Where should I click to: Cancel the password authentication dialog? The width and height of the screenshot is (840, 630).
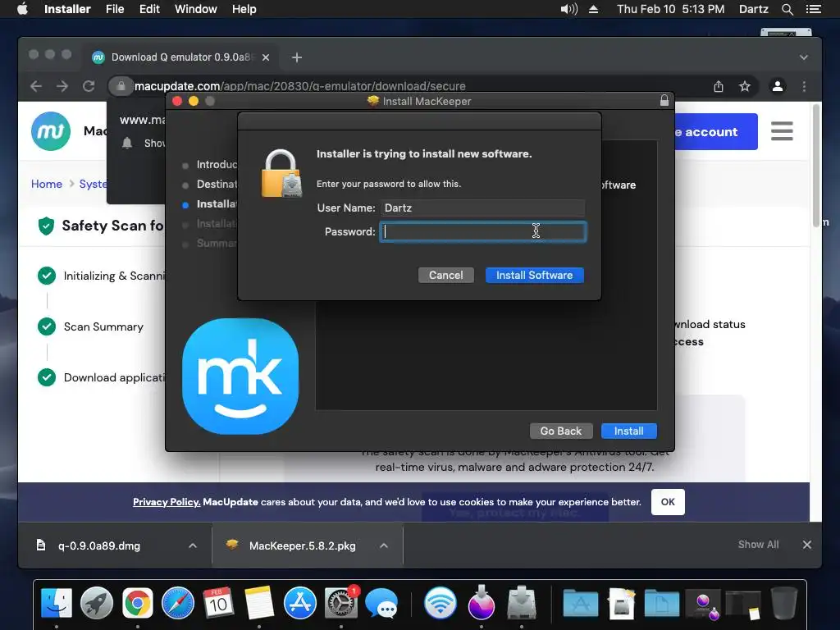445,276
